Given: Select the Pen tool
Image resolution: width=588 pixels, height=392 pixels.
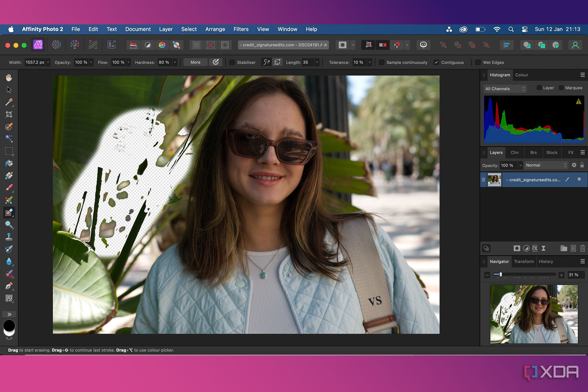Looking at the screenshot, I should point(9,286).
